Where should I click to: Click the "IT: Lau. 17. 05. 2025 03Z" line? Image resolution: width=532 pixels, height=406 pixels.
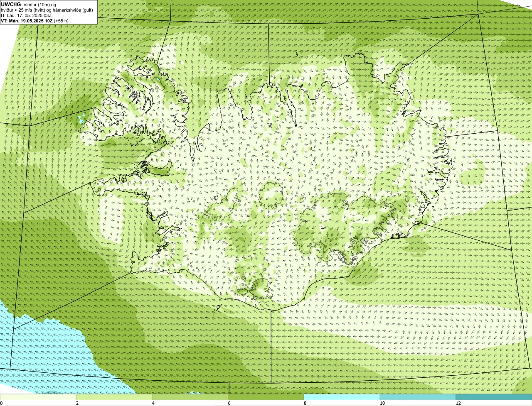coord(26,15)
